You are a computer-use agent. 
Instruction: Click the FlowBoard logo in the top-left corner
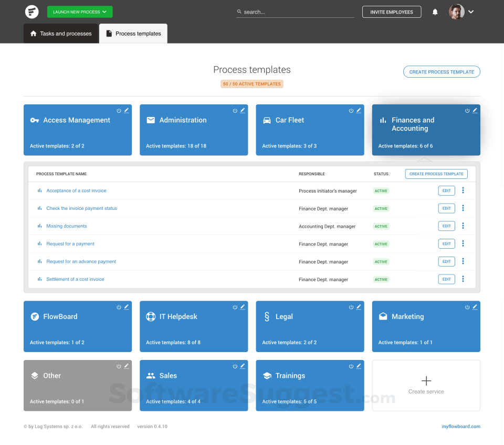[x=31, y=12]
